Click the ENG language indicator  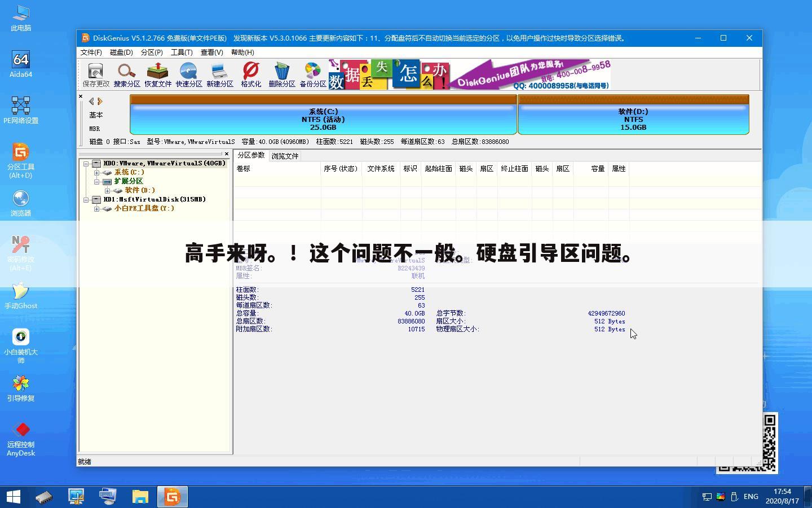tap(751, 497)
